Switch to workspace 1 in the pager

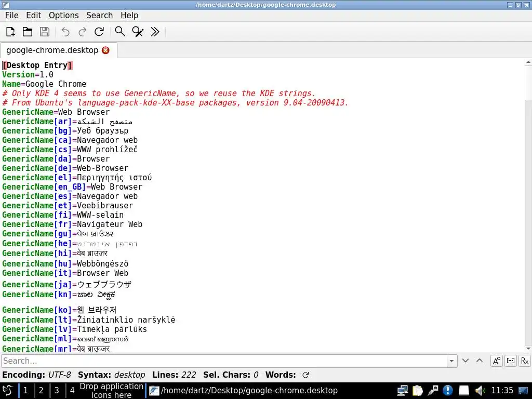tap(25, 391)
